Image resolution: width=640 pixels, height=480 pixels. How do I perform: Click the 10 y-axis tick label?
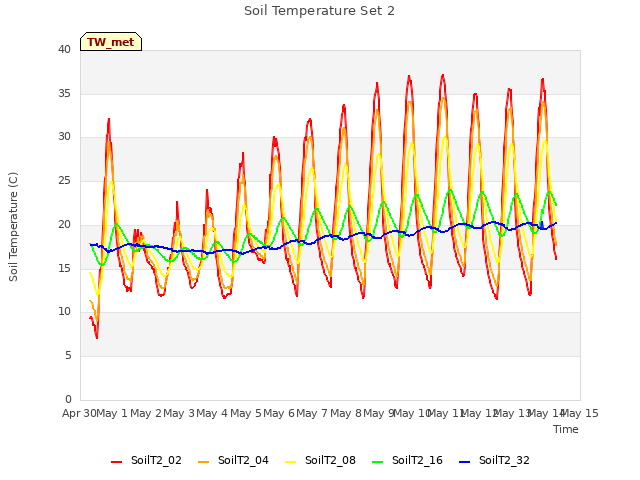tap(64, 312)
